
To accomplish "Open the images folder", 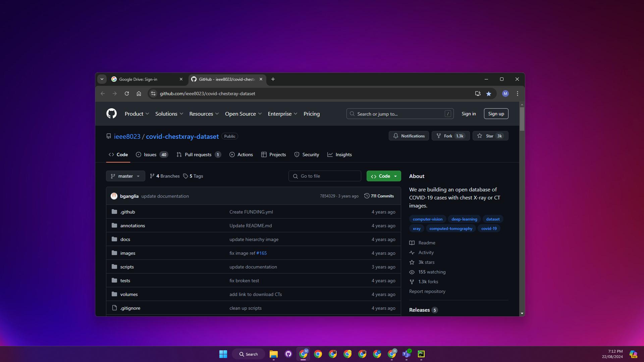I will point(128,253).
